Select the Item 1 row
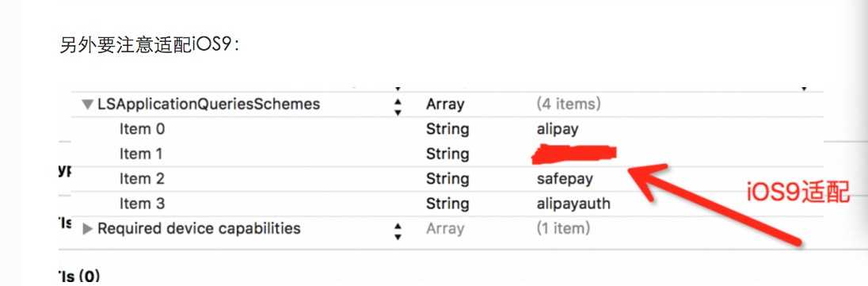Image resolution: width=868 pixels, height=286 pixels. 447,154
